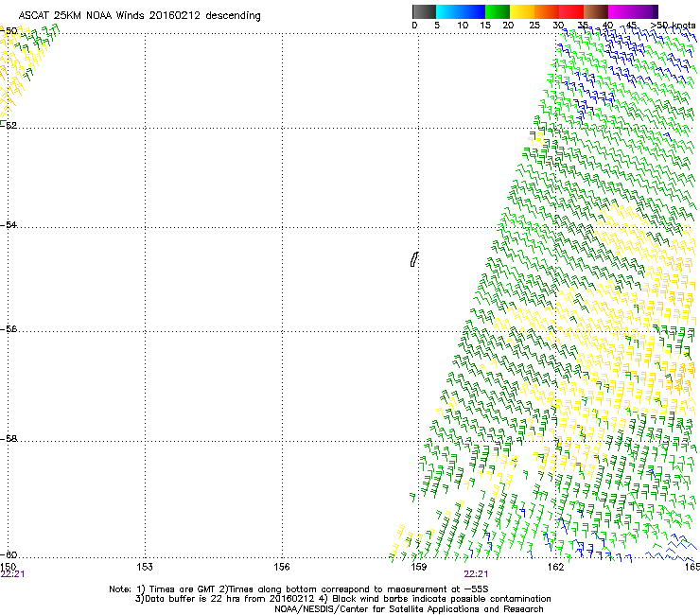Click the purple 22:21 timestamp between 159 and 162
The image size is (700, 615).
(x=476, y=574)
